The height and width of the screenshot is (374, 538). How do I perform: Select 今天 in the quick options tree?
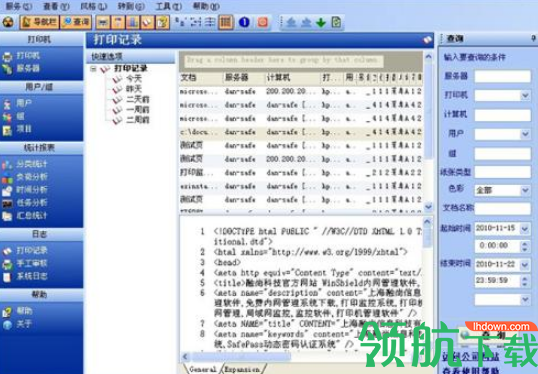[x=133, y=79]
